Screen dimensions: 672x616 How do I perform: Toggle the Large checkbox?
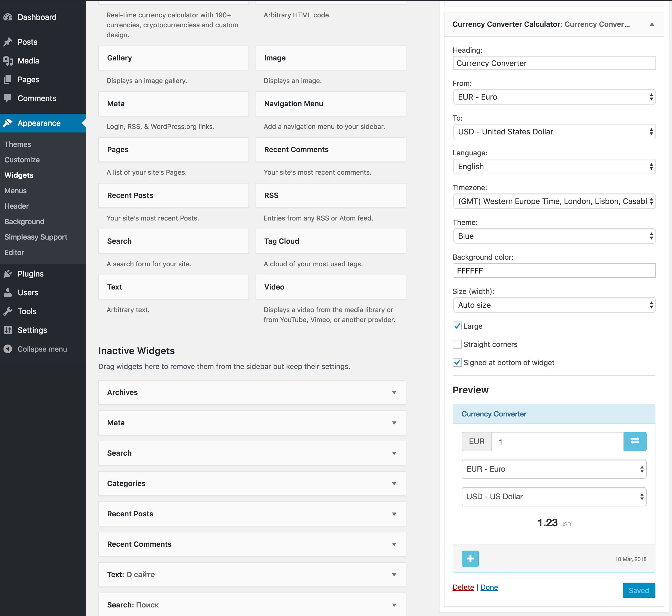(457, 326)
